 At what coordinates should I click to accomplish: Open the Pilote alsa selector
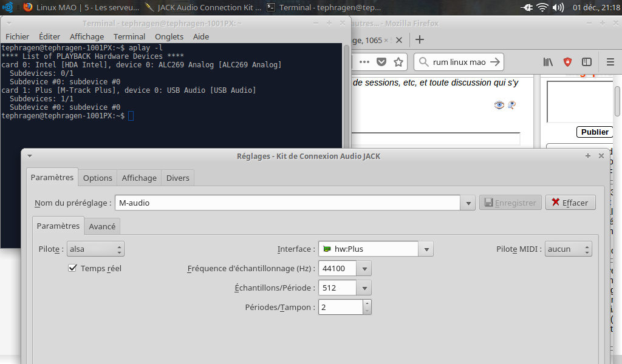click(95, 249)
